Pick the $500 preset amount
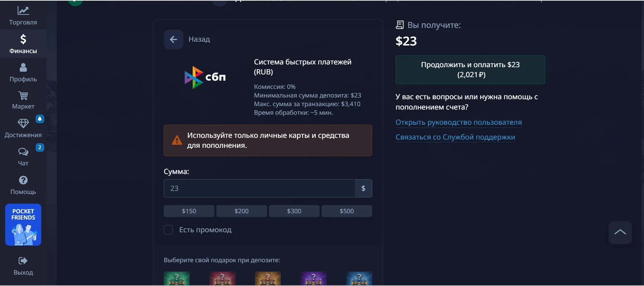 pos(347,211)
